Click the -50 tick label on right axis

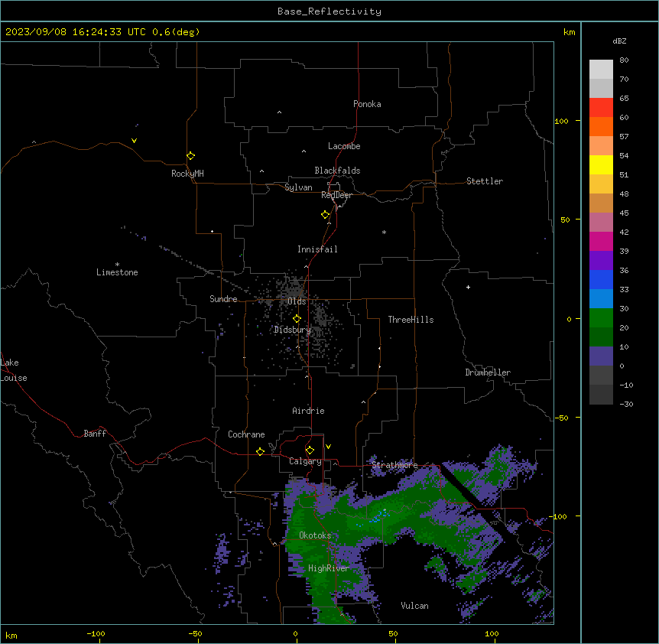[x=561, y=418]
